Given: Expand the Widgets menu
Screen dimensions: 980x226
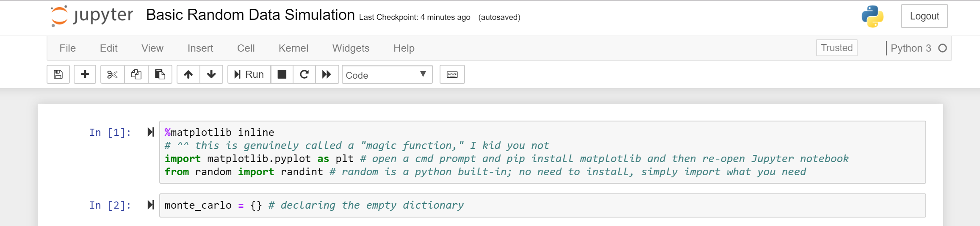Looking at the screenshot, I should 351,48.
